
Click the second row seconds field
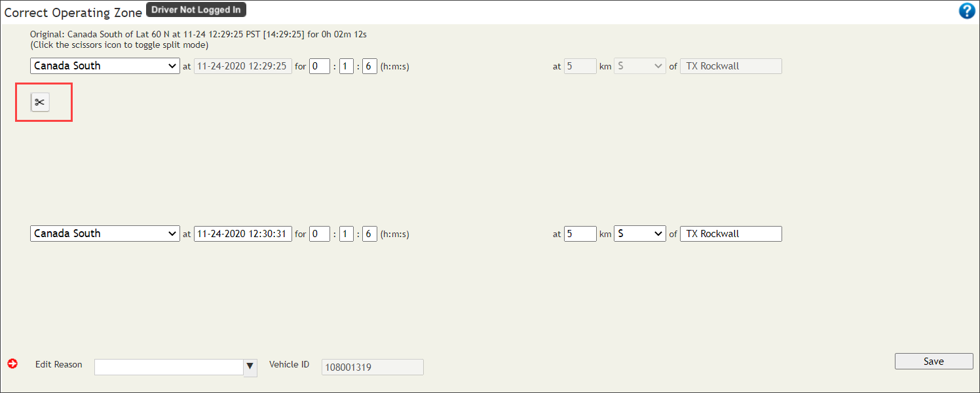369,234
